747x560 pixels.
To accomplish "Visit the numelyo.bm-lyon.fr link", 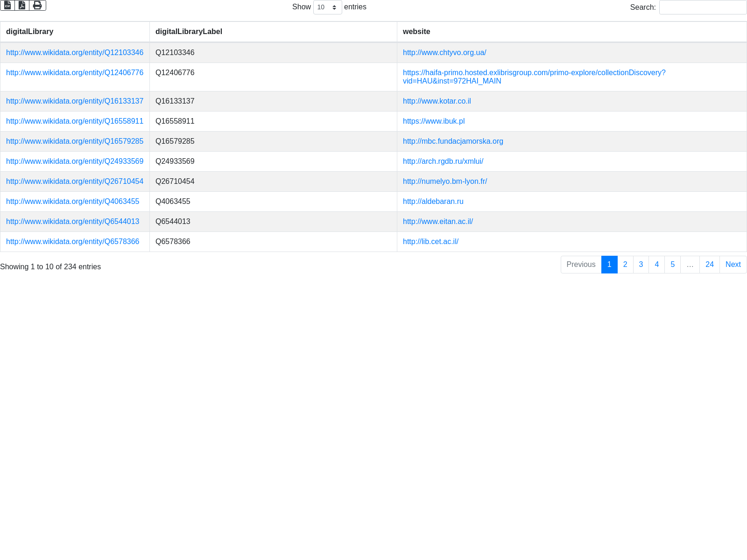I will (x=445, y=182).
